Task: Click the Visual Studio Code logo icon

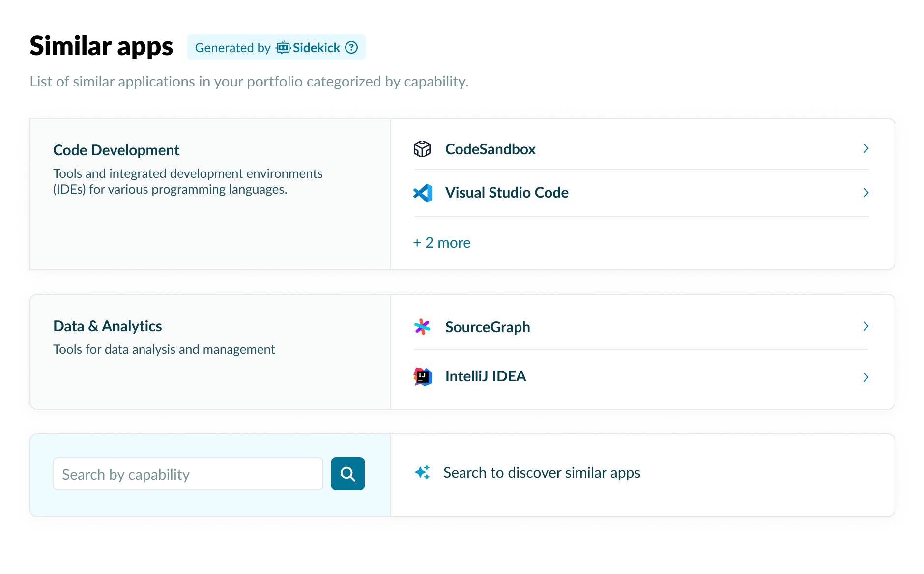Action: pos(423,193)
